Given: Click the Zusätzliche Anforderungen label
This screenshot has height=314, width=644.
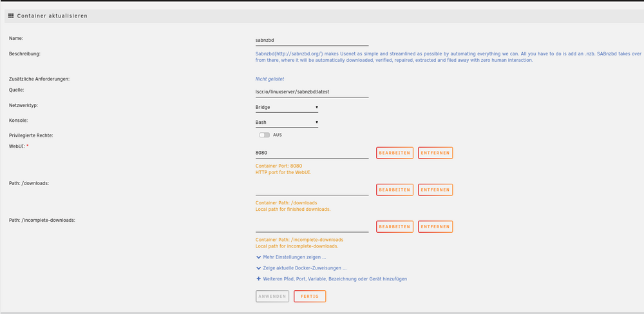Looking at the screenshot, I should [x=39, y=79].
